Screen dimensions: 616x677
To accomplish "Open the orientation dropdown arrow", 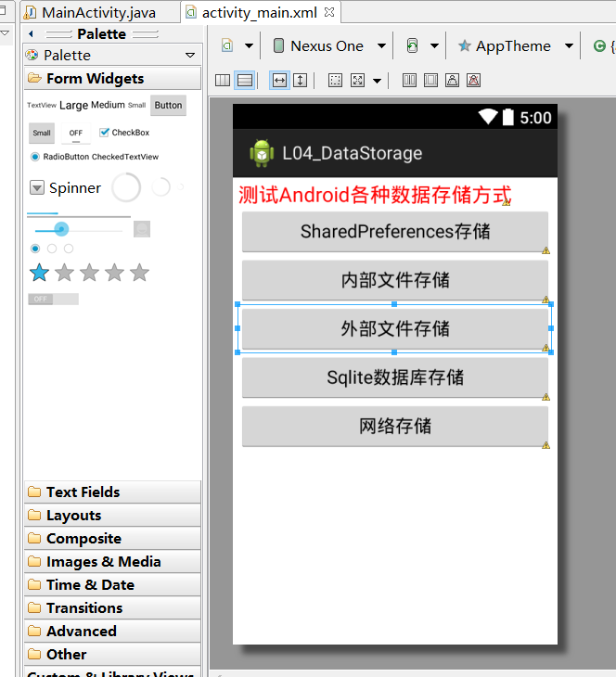I will coord(434,45).
